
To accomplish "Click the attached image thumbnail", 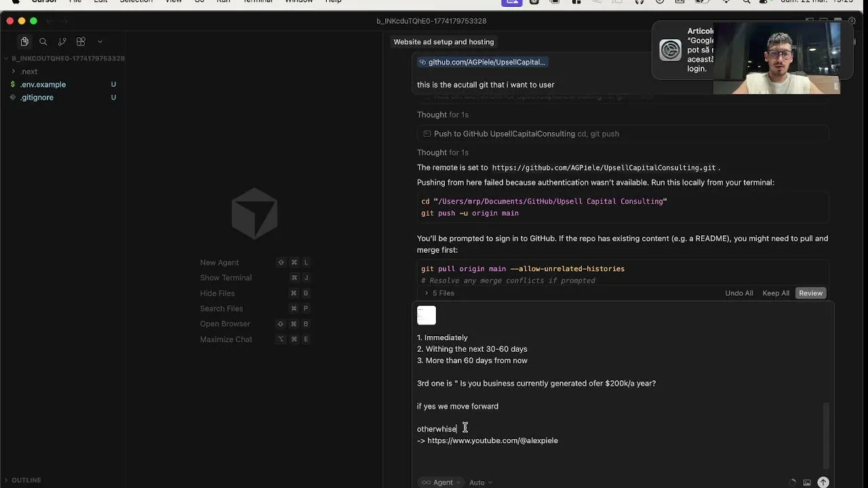I will click(427, 315).
